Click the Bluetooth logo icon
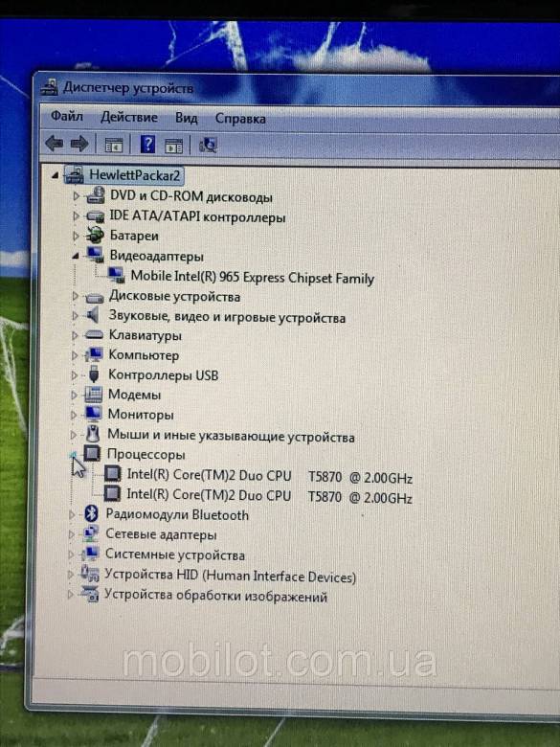 pos(91,513)
